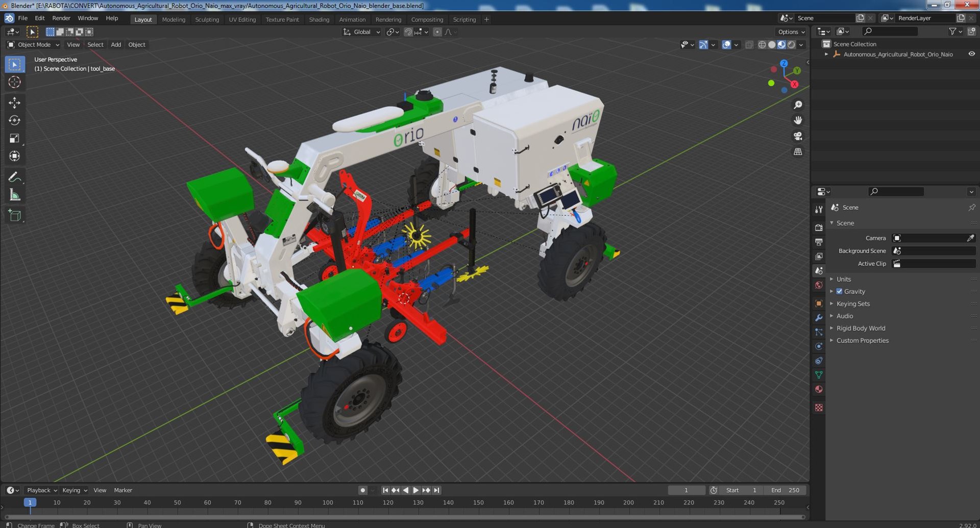Screen dimensions: 980x528
Task: Choose the Measure tool
Action: pyautogui.click(x=14, y=195)
